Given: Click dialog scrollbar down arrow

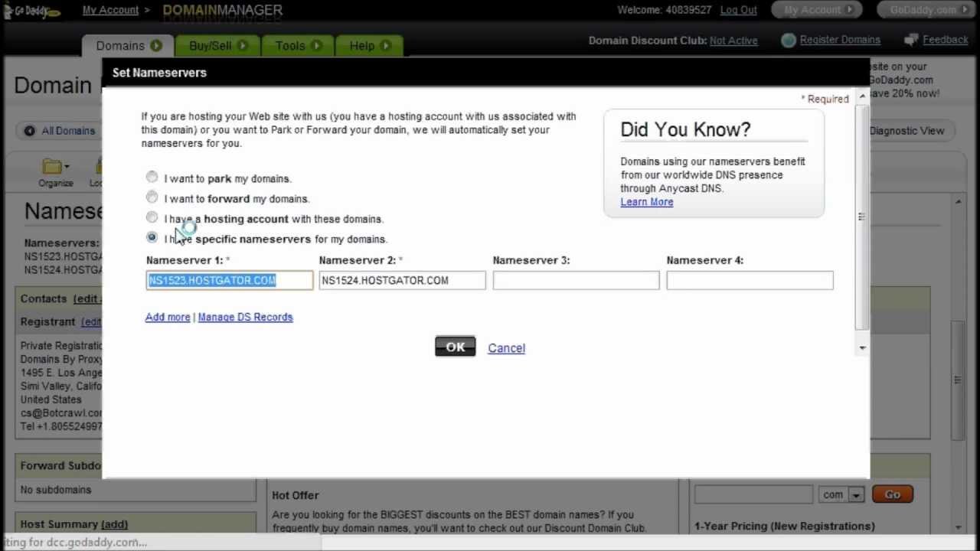Looking at the screenshot, I should pos(862,348).
